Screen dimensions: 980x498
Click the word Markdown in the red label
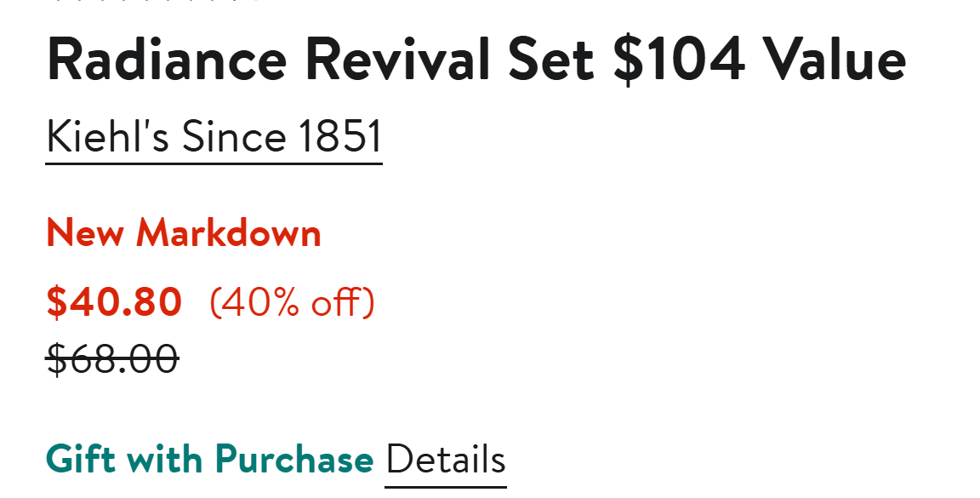point(230,233)
